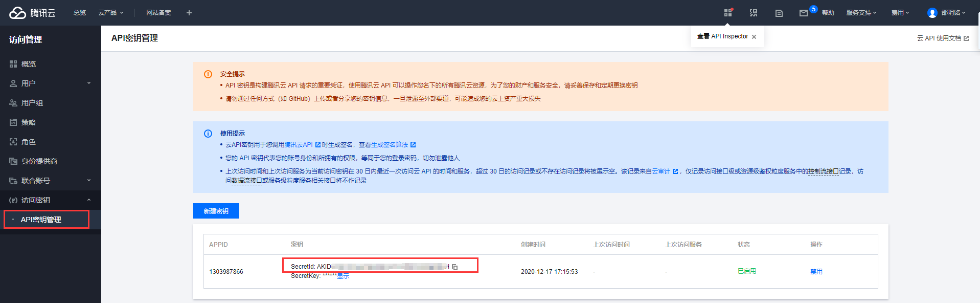Screen dimensions: 980x303
Task: Click the 用户 person icon in sidebar
Action: tap(13, 83)
